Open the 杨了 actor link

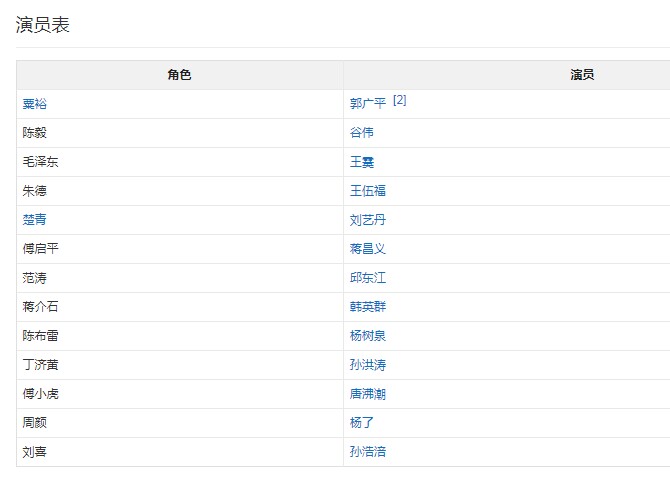pos(361,422)
